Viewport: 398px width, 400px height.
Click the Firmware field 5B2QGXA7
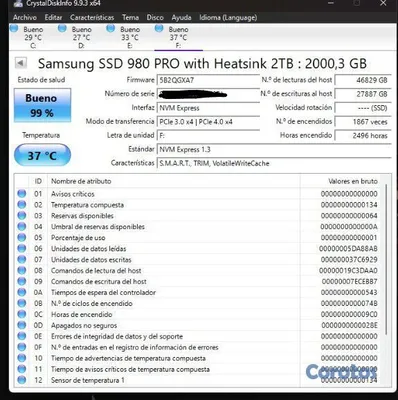[208, 80]
